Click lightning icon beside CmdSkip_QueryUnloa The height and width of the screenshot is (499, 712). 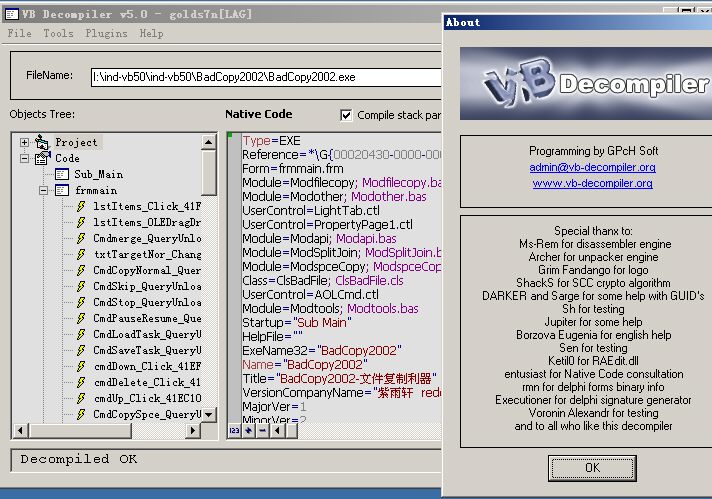pyautogui.click(x=81, y=287)
